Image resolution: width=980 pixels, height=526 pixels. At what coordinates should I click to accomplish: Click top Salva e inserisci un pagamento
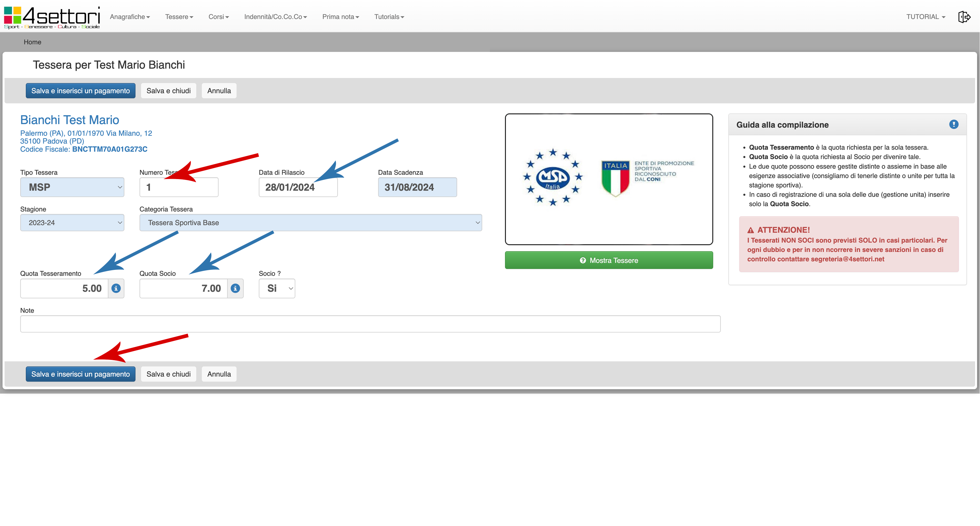click(81, 91)
